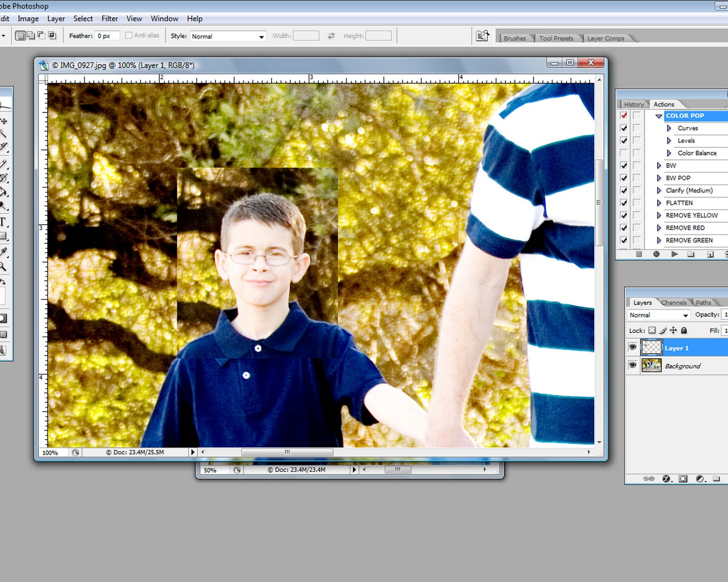The image size is (728, 582).
Task: Enable the Color Balance step checkbox
Action: (x=624, y=153)
